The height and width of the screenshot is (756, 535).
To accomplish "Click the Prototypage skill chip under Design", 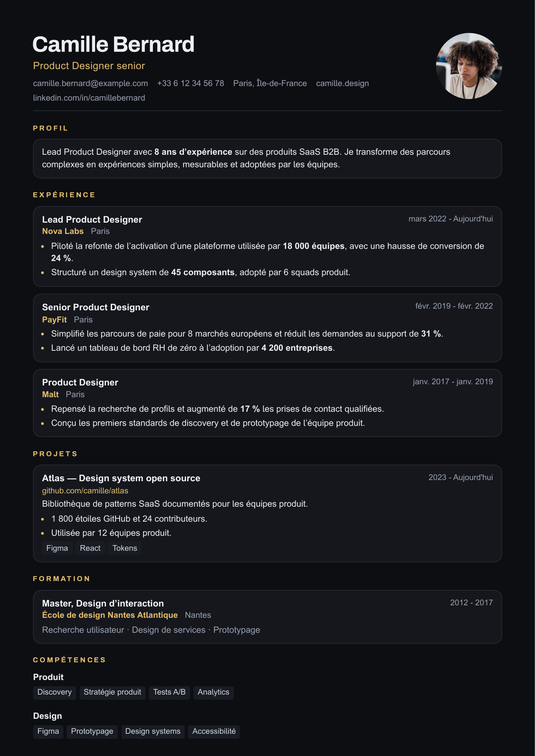I will click(x=92, y=731).
